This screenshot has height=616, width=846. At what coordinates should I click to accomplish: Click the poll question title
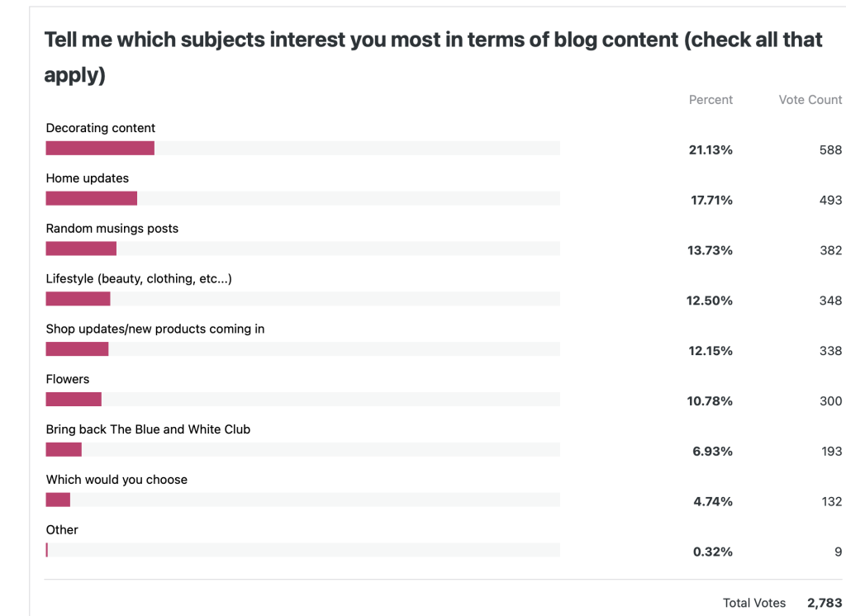click(433, 57)
